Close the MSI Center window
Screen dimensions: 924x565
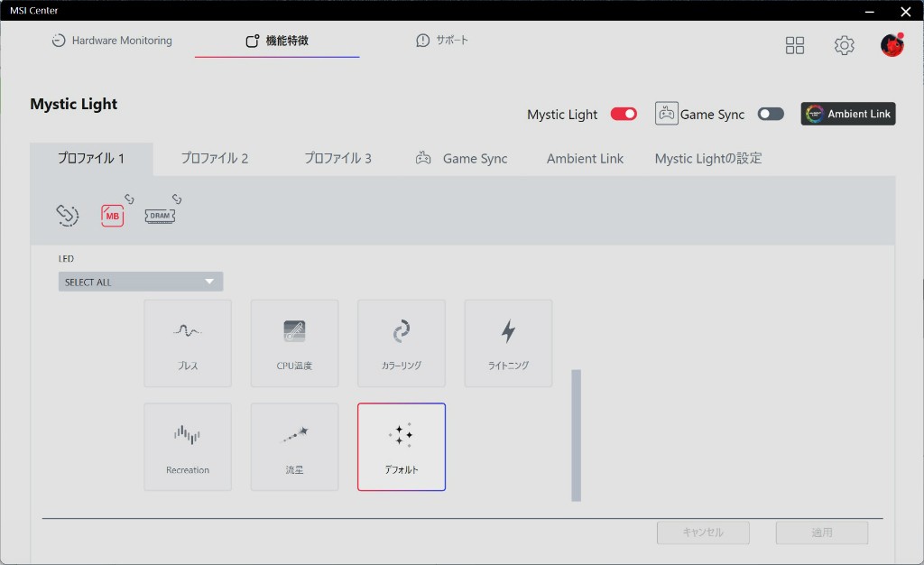[x=906, y=11]
